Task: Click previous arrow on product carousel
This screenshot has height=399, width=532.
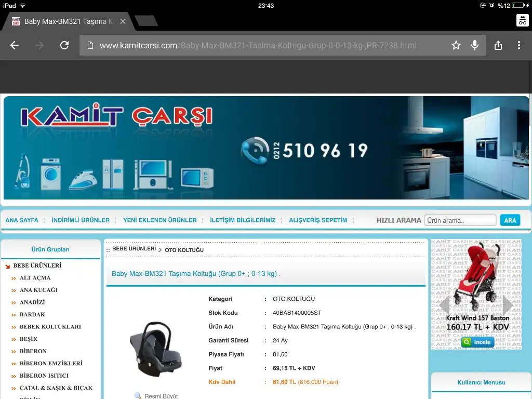Action: click(444, 305)
